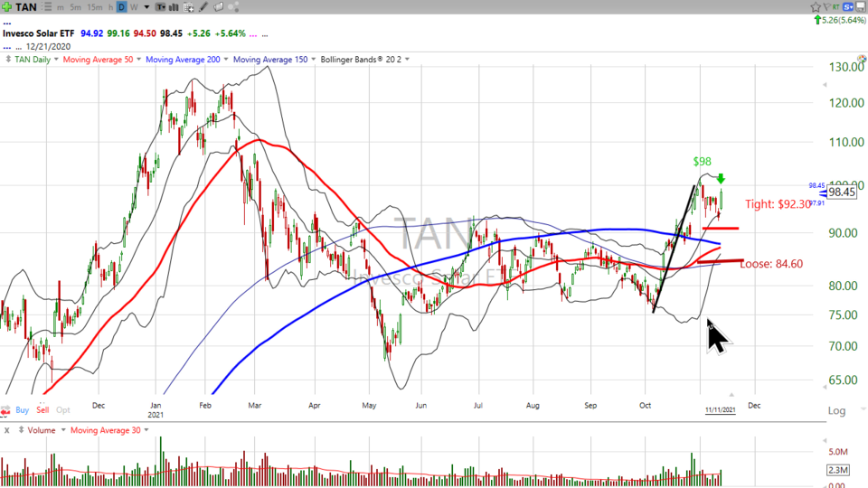Open the add text/notes tool icon
This screenshot has height=488, width=868.
(x=161, y=7)
